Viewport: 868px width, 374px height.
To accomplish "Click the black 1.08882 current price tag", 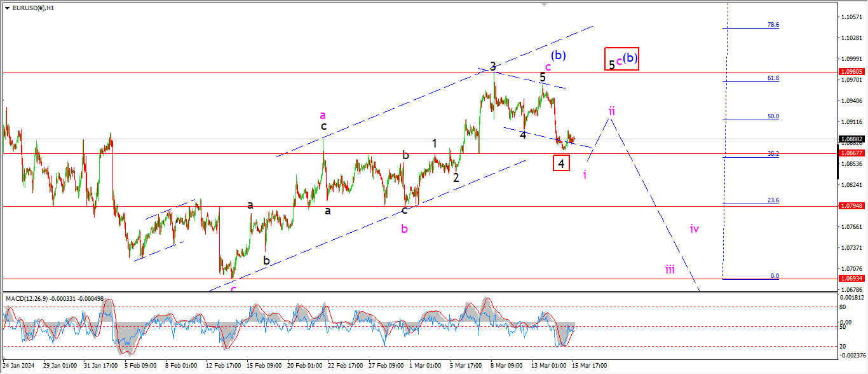I will [851, 139].
